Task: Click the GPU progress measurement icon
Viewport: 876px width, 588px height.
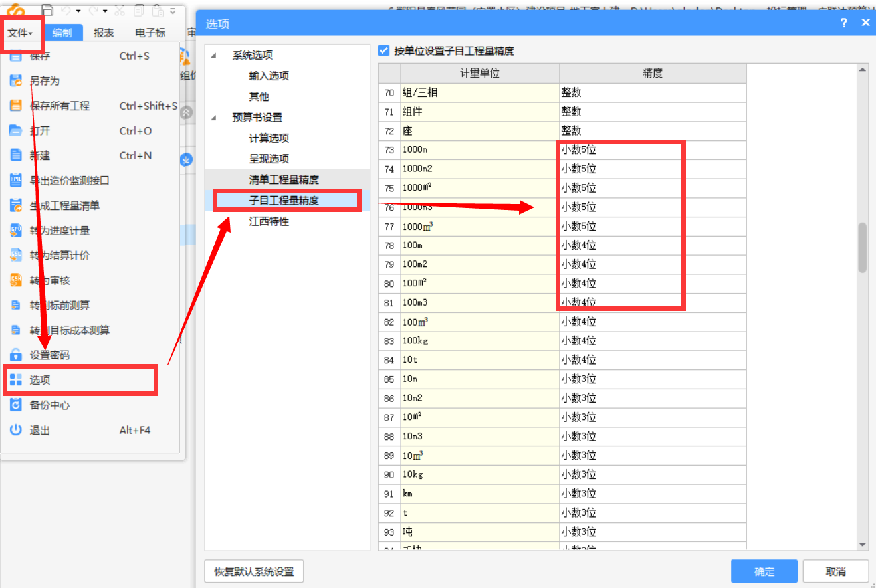Action: (16, 231)
